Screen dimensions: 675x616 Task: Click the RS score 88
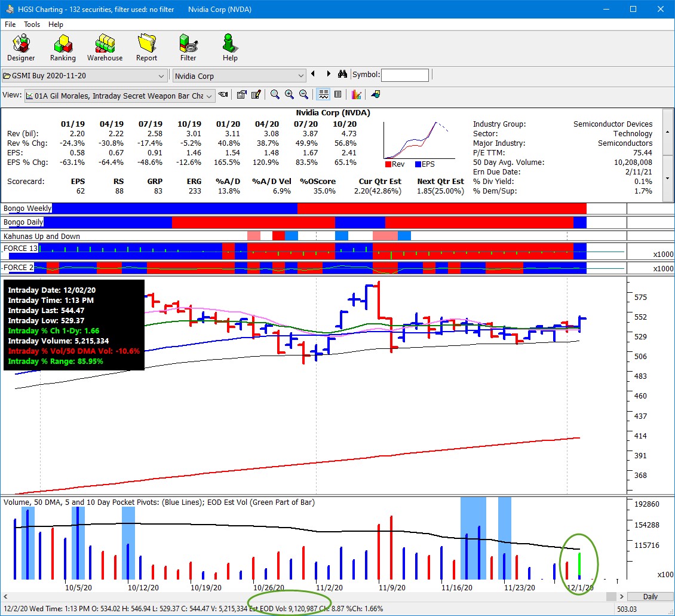tap(119, 191)
